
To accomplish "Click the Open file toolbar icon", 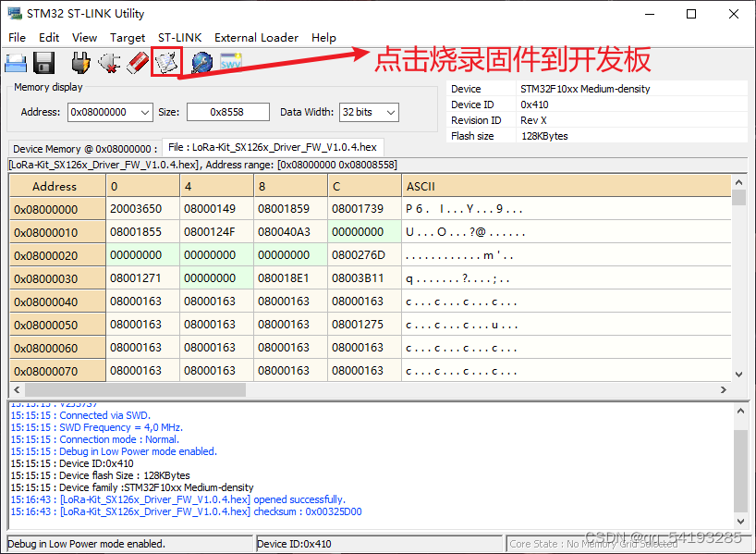I will [x=16, y=63].
